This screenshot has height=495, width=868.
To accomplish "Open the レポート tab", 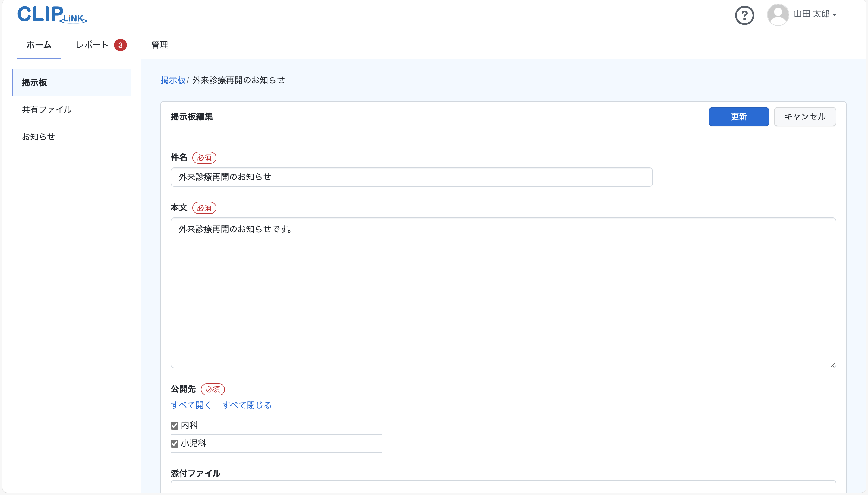I will point(92,45).
